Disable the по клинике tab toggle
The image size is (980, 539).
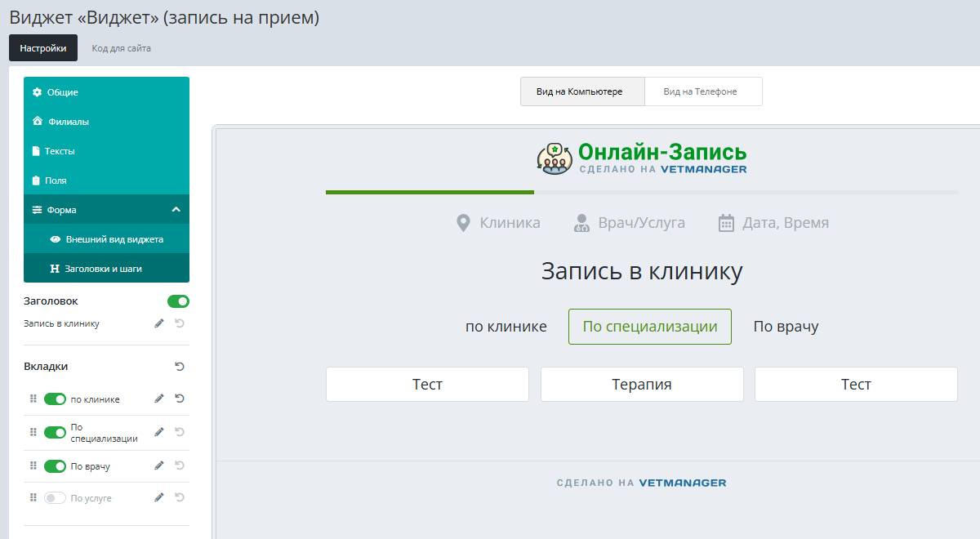point(55,399)
